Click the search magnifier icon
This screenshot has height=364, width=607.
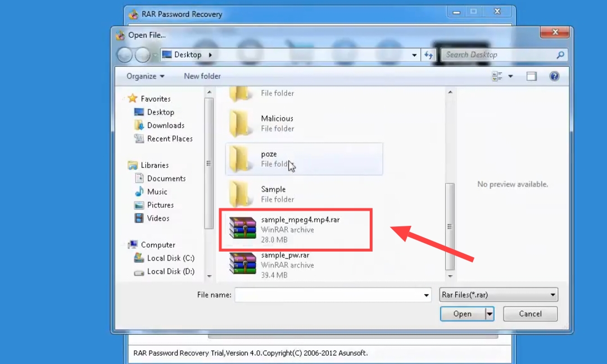560,55
